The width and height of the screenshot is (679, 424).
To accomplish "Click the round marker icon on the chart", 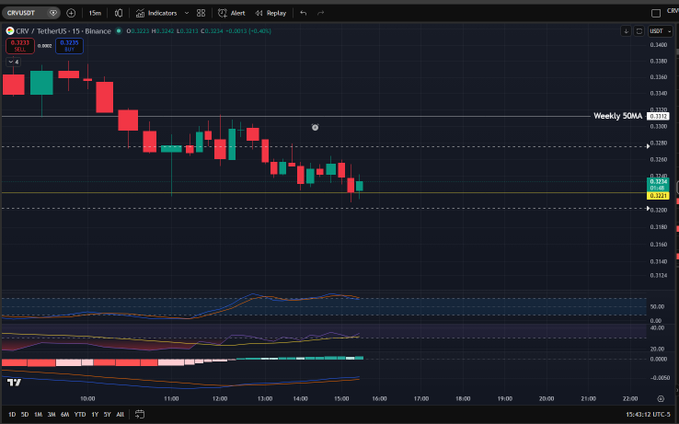I will 315,127.
